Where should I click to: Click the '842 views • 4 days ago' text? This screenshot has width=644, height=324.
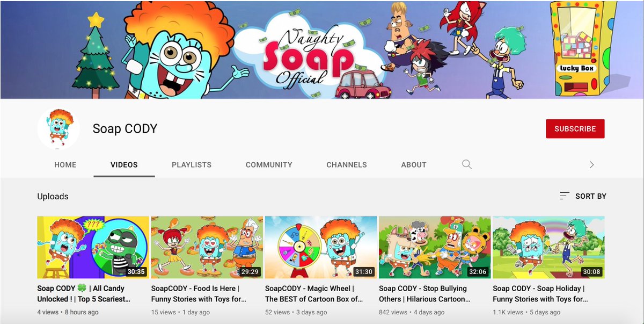412,312
